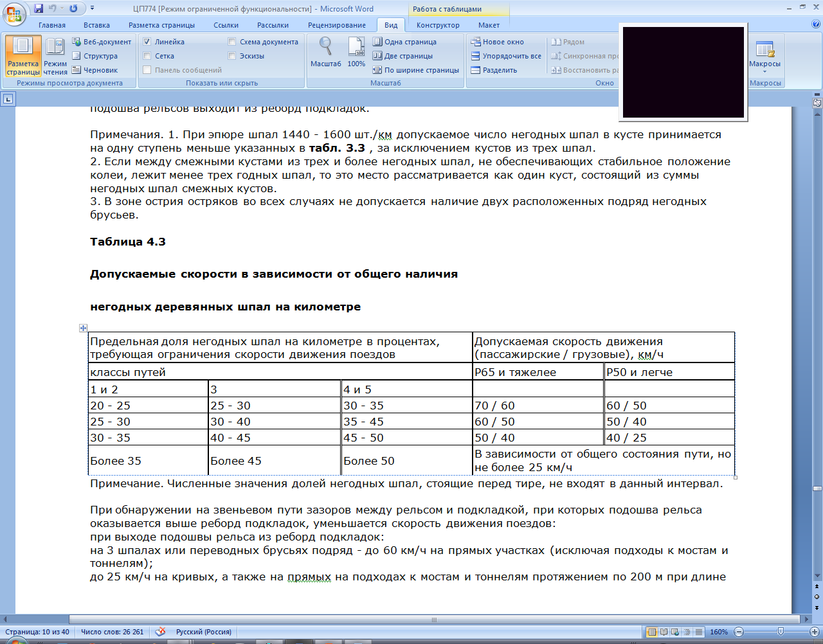The height and width of the screenshot is (644, 823).
Task: Click the horizontal scrollbar thumb
Action: pyautogui.click(x=435, y=620)
